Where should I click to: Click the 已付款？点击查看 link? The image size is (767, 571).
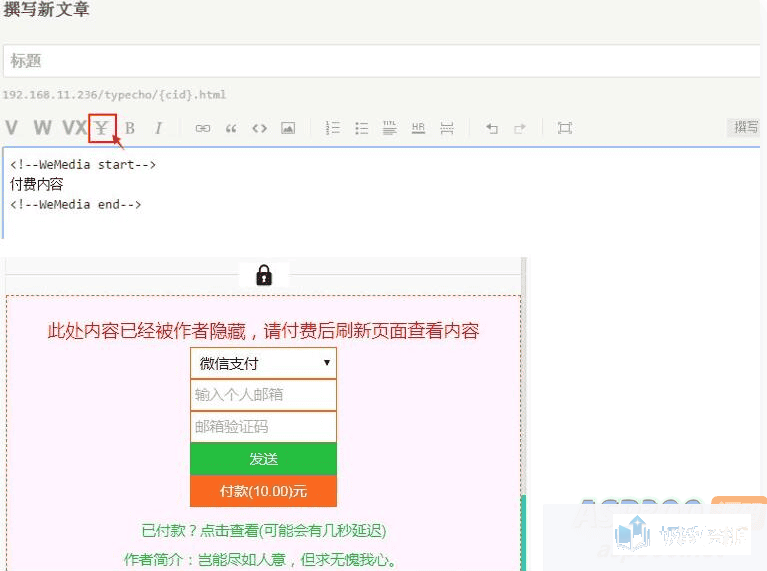click(x=264, y=530)
